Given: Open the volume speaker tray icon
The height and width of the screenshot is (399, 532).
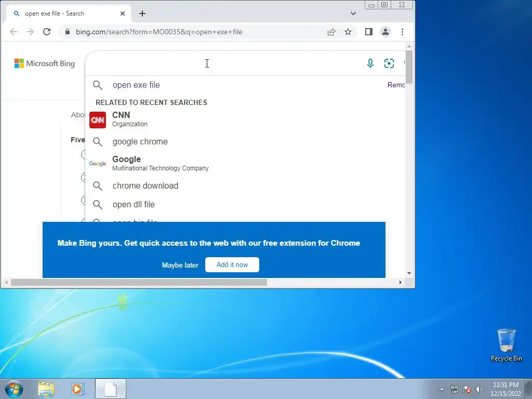Looking at the screenshot, I should click(480, 389).
